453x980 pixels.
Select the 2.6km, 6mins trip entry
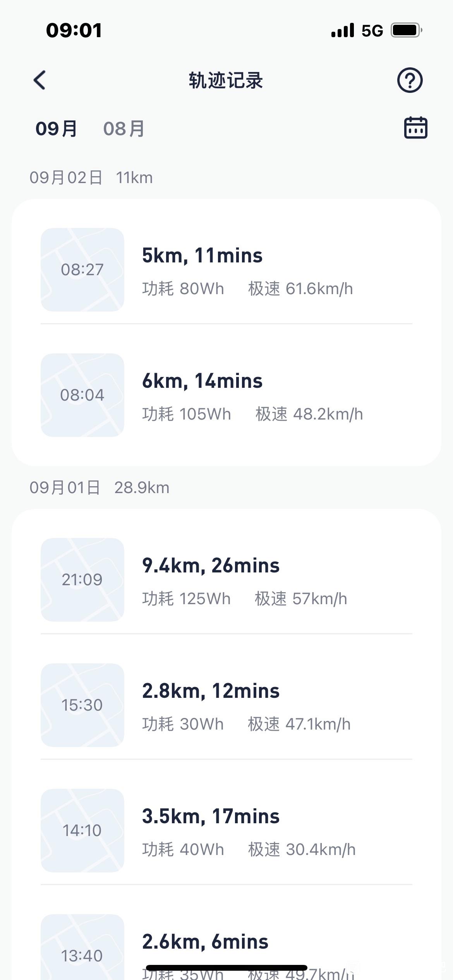[226, 947]
